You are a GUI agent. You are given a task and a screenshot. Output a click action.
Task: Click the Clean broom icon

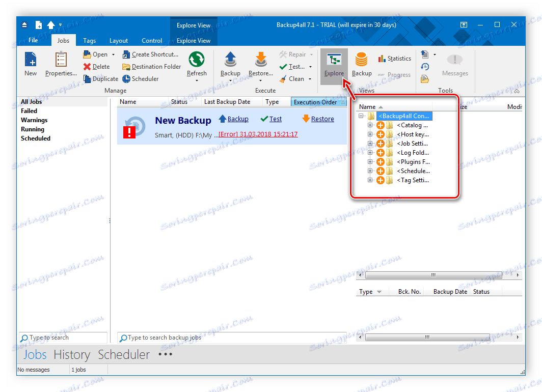pyautogui.click(x=283, y=79)
